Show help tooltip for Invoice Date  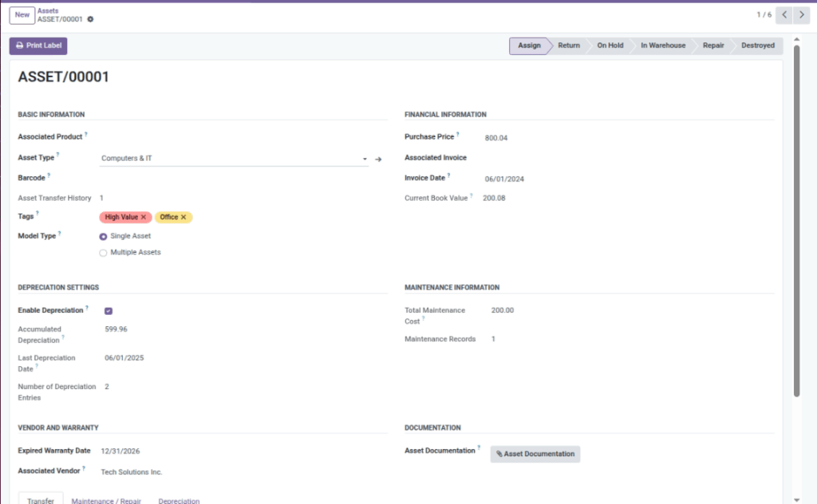(448, 175)
